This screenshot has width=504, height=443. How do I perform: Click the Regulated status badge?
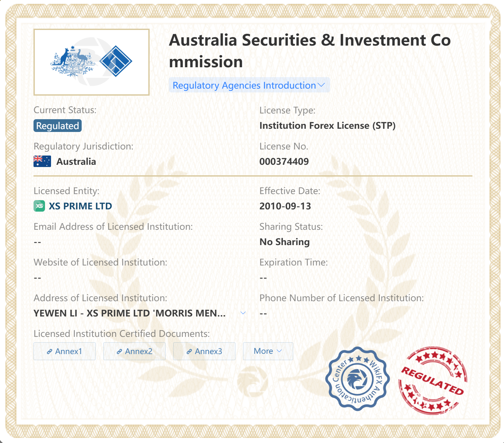pyautogui.click(x=57, y=126)
